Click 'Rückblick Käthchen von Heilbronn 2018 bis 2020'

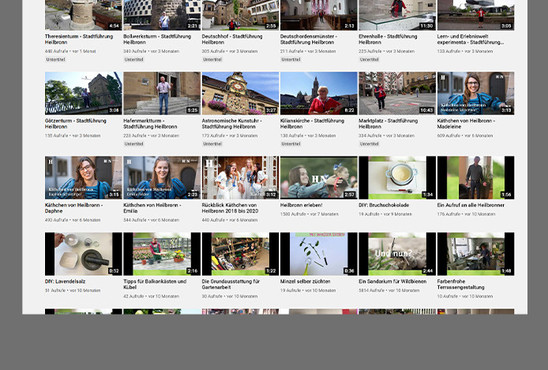[x=230, y=208]
